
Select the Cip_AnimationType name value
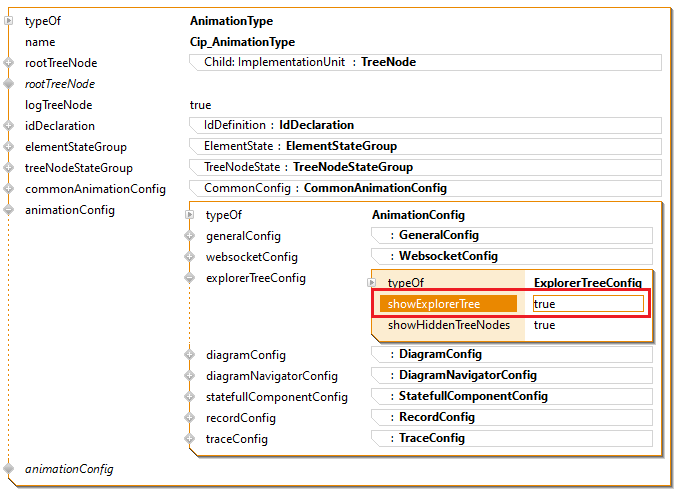[x=242, y=42]
